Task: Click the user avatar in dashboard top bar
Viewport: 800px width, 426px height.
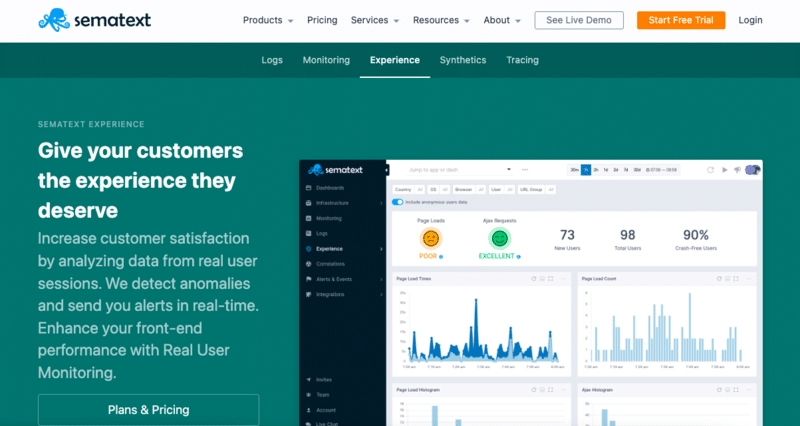Action: [753, 170]
